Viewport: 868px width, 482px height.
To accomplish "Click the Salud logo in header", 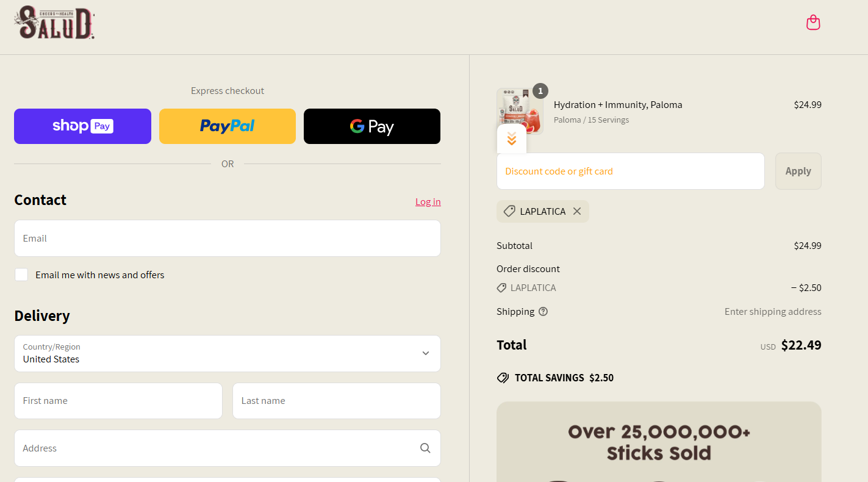I will (x=54, y=23).
